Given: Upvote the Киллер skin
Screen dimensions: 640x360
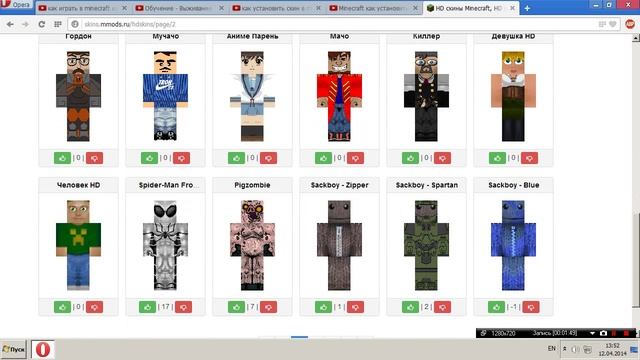Looking at the screenshot, I should point(410,158).
